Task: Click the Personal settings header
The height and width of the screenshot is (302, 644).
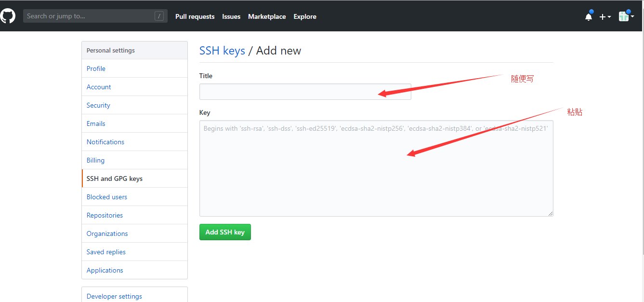Action: point(134,50)
